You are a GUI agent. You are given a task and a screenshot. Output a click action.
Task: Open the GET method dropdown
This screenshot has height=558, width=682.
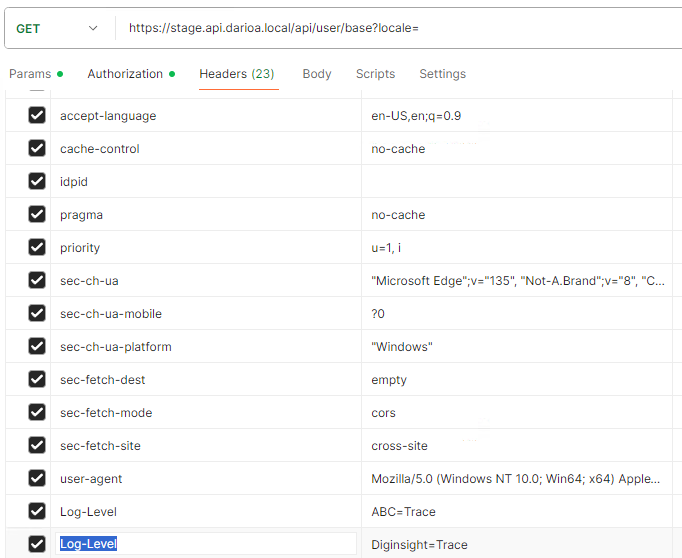(58, 28)
